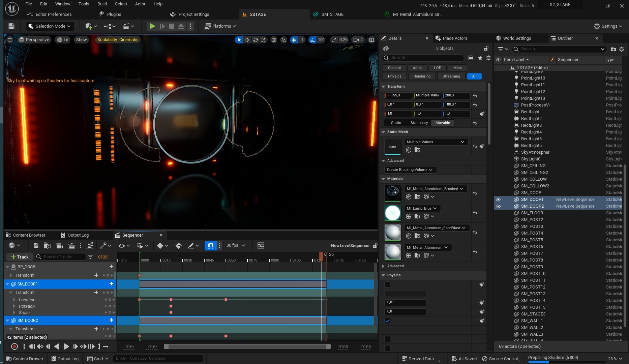
Task: Open the Create Blocking Volume button
Action: [x=410, y=170]
